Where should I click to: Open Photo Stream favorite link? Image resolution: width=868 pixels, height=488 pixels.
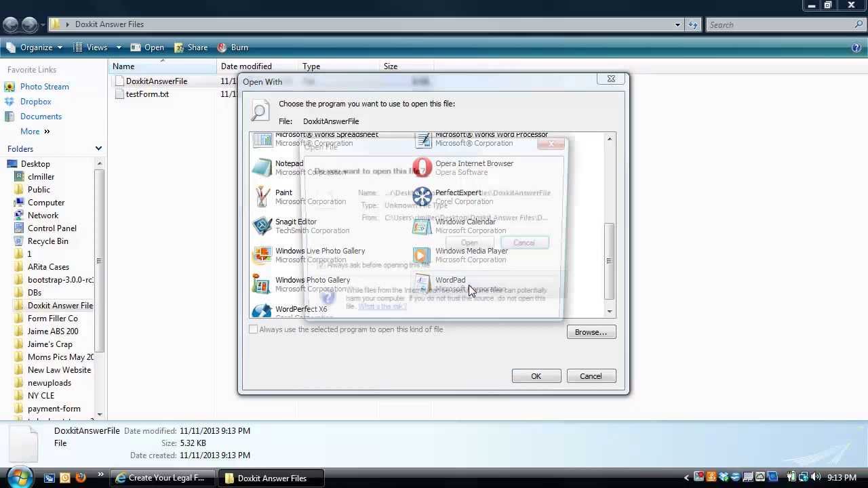tap(45, 87)
